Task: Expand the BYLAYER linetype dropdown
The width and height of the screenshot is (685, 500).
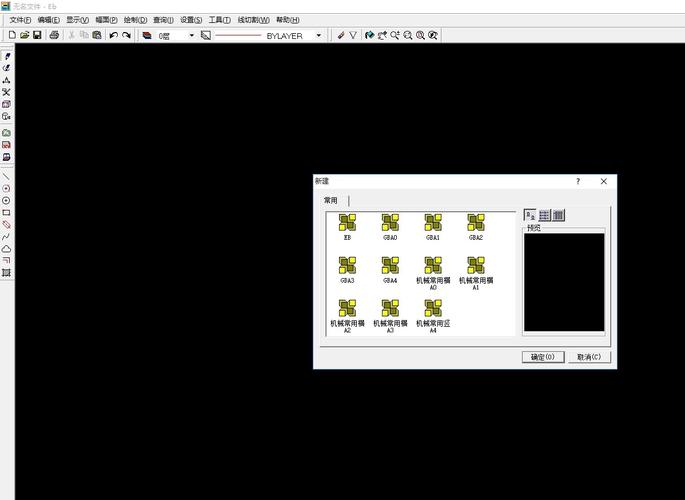Action: click(x=318, y=35)
